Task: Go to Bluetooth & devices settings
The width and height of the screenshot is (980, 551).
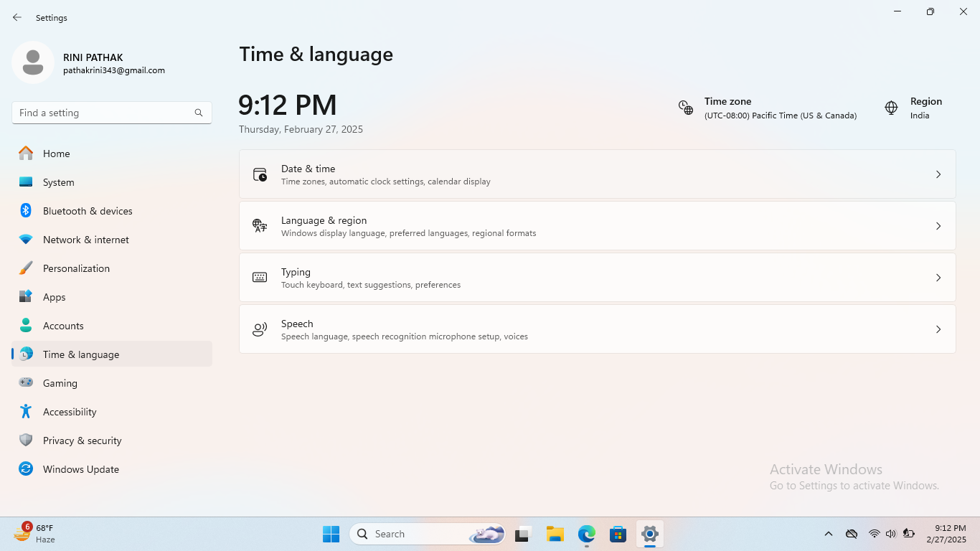Action: click(x=112, y=211)
